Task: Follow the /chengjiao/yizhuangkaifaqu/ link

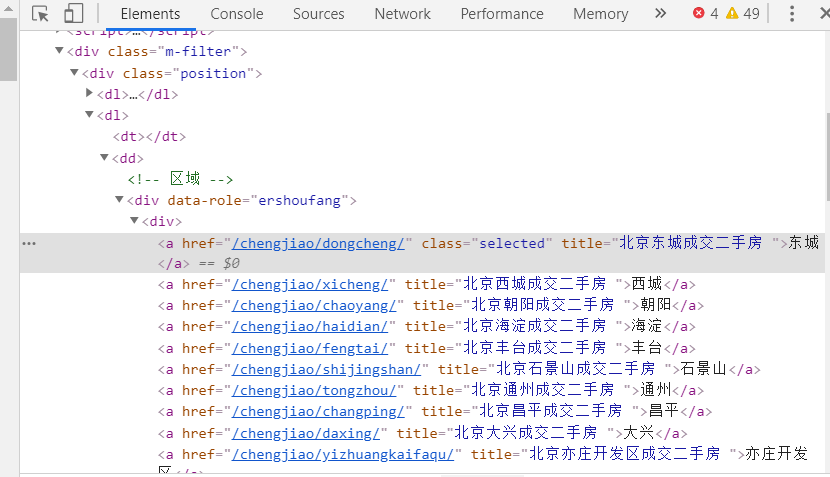Action: click(343, 454)
